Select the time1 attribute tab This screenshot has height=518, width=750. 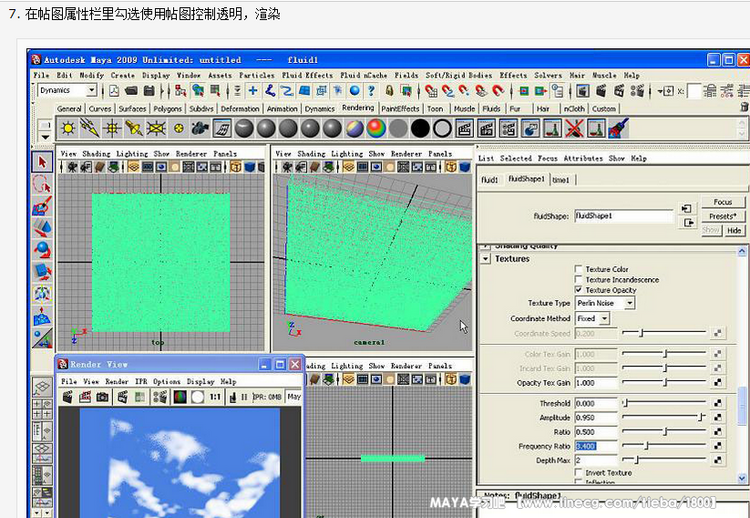click(561, 180)
